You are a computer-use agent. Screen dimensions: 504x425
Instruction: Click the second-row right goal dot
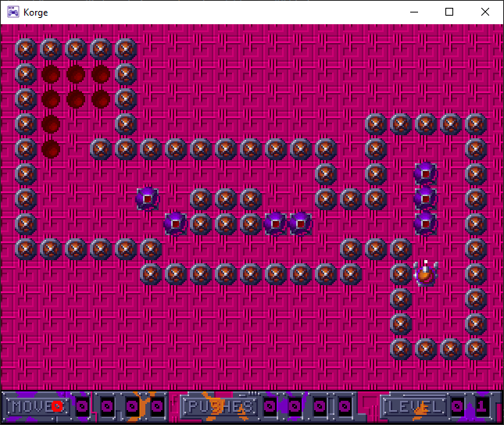[101, 99]
